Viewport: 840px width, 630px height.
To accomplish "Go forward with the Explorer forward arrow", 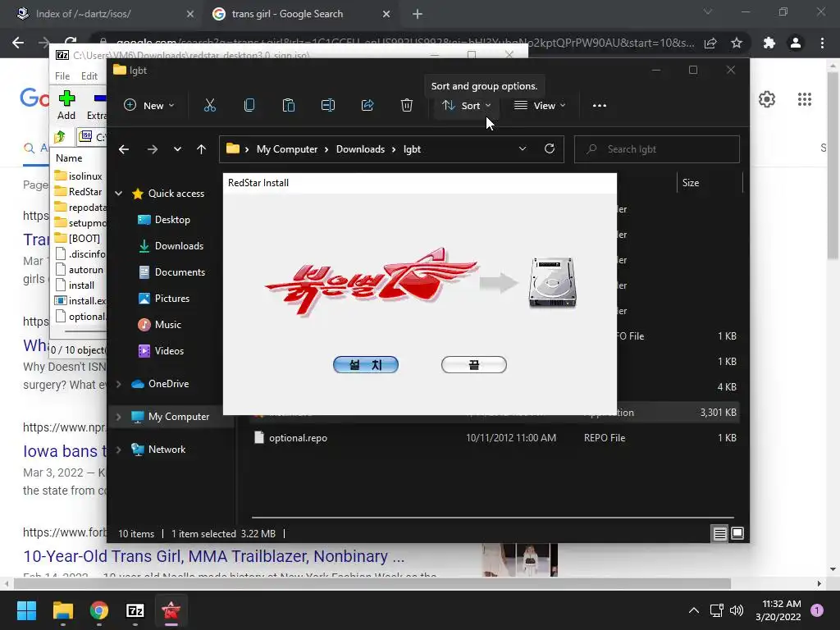I will (152, 149).
